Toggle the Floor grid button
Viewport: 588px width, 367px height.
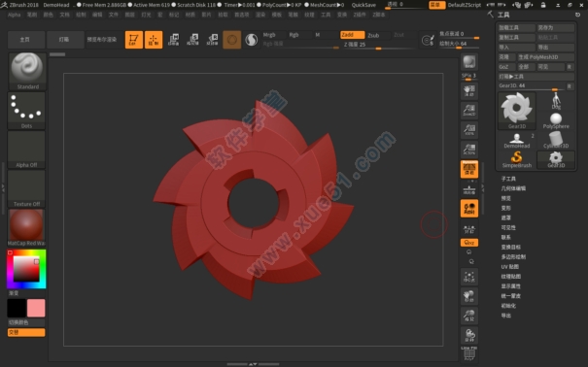tap(469, 189)
